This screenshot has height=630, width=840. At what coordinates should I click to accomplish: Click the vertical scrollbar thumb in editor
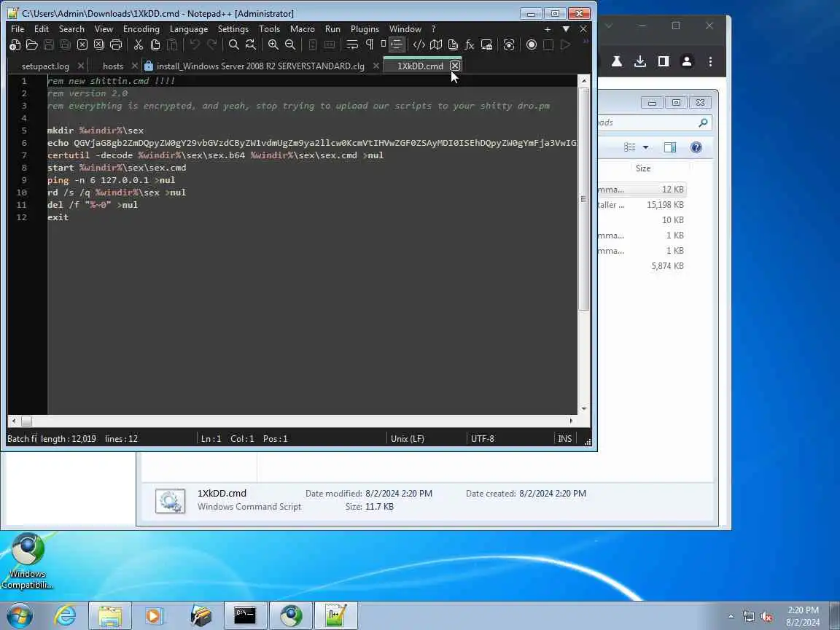pos(584,199)
